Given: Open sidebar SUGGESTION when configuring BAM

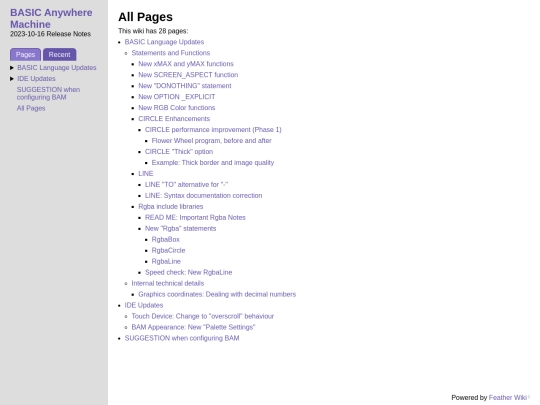Looking at the screenshot, I should coord(48,93).
